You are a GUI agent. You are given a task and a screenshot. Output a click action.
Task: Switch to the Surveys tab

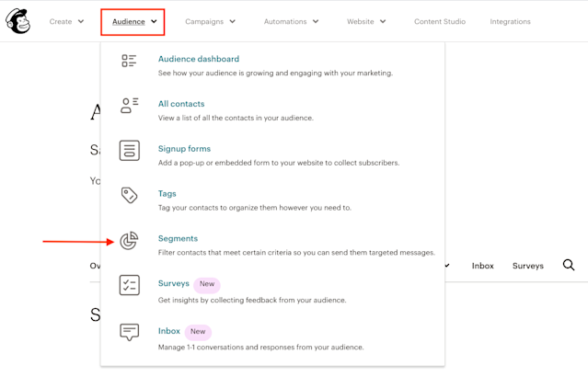[x=528, y=266]
